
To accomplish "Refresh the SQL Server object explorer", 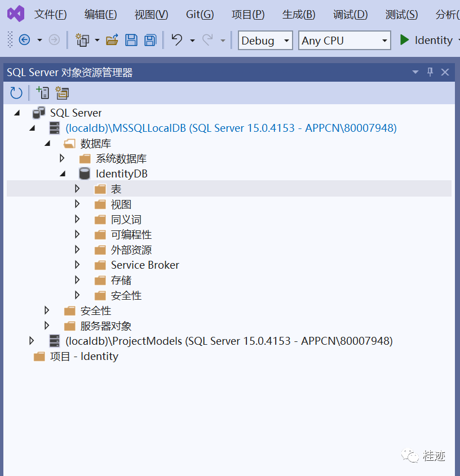I will click(x=16, y=93).
